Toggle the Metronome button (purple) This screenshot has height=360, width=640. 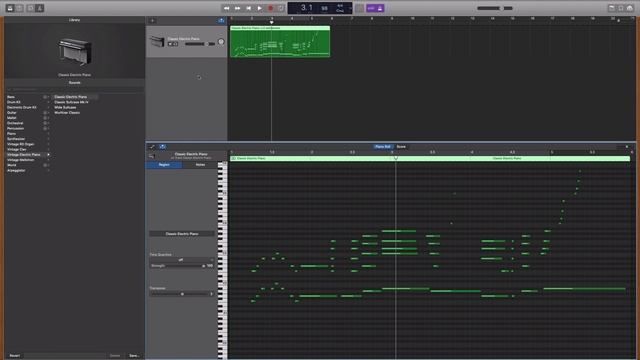[380, 8]
